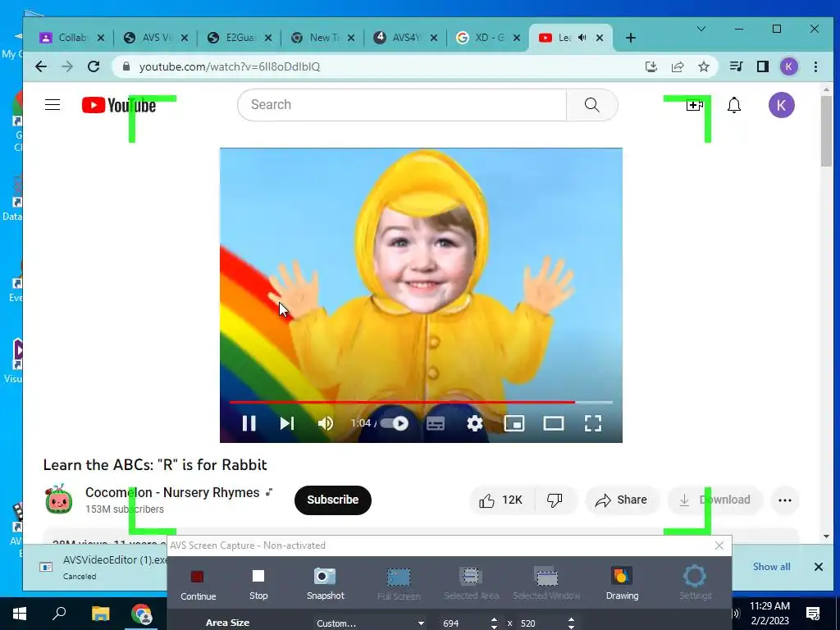
Task: Select Full Screen capture mode
Action: pos(399,584)
